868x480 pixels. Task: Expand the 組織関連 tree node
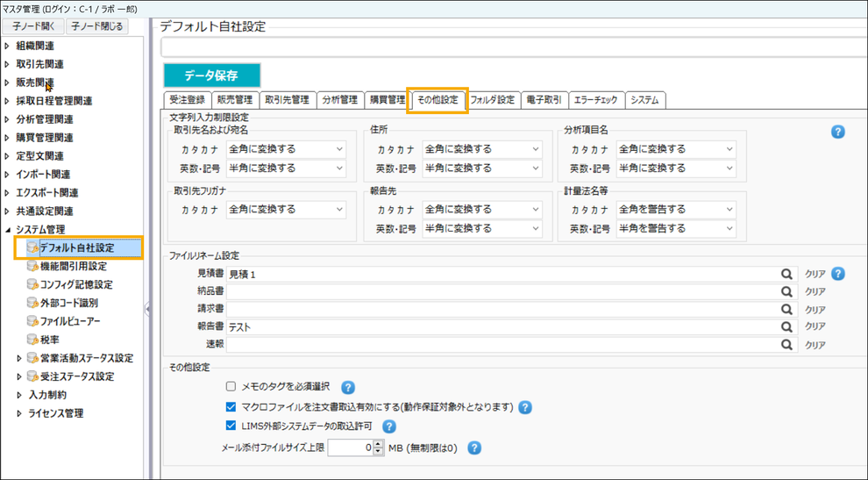8,46
